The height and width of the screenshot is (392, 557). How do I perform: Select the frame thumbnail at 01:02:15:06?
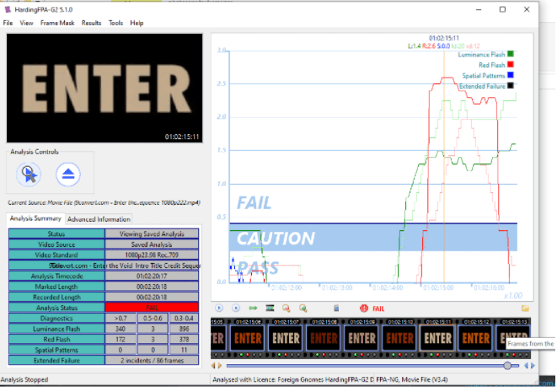(x=248, y=338)
